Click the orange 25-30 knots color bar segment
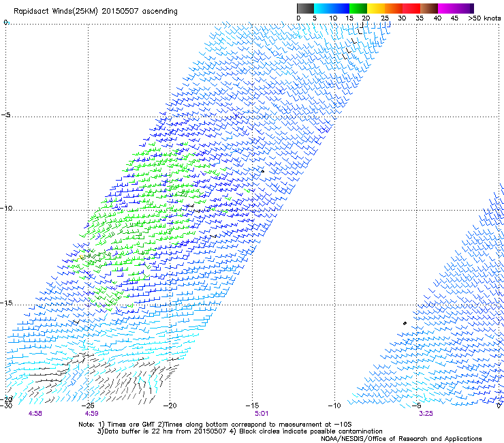 click(394, 8)
